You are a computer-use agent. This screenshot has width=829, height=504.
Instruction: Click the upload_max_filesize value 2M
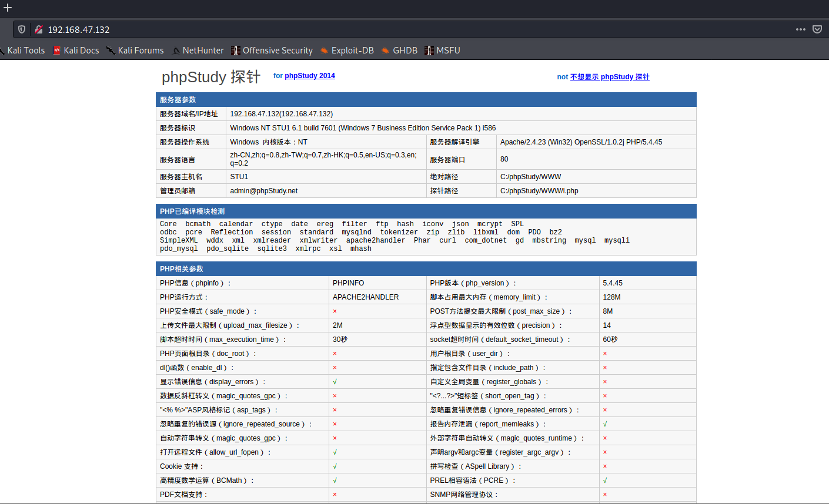point(338,325)
